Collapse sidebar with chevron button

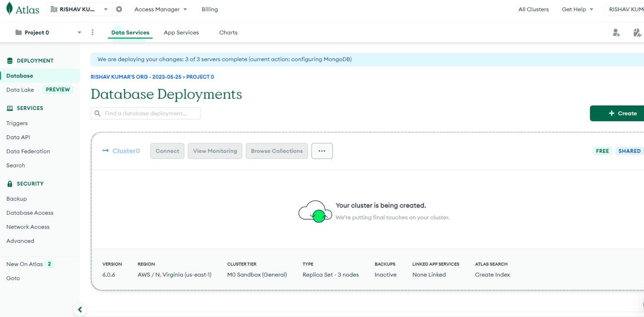pos(80,309)
